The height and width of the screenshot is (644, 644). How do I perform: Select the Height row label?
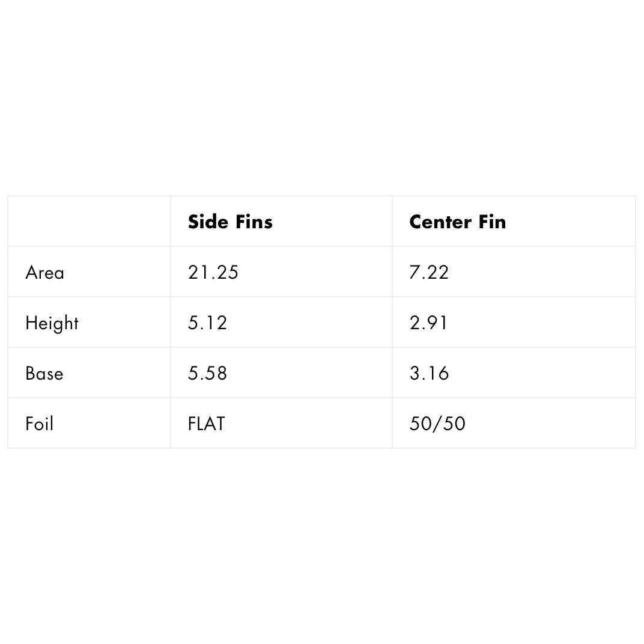52,323
